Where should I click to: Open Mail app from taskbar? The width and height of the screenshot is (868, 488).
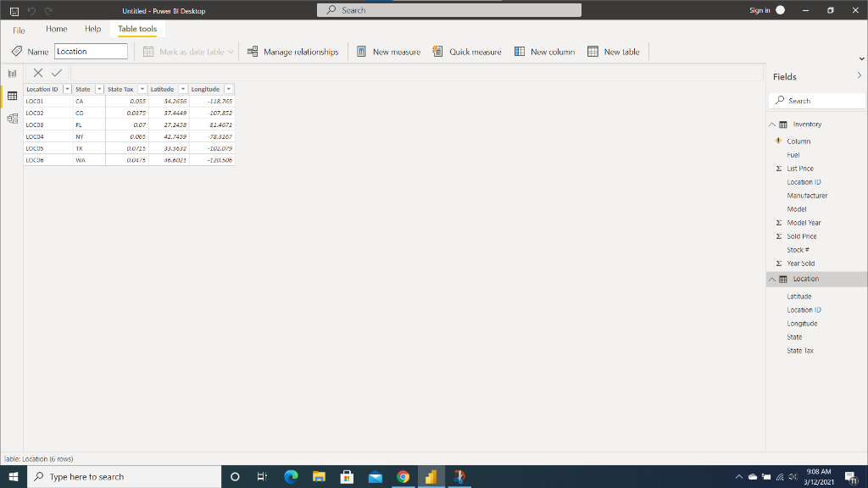(x=376, y=476)
